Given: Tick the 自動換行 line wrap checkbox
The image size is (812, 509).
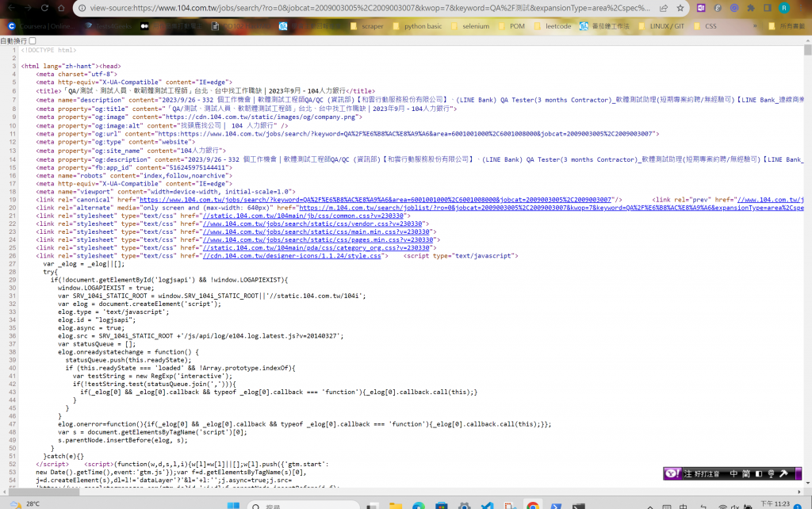Looking at the screenshot, I should tap(33, 41).
